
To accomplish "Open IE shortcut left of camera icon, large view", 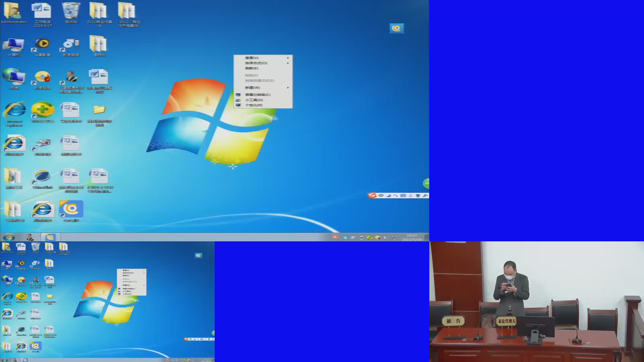I will click(x=14, y=145).
